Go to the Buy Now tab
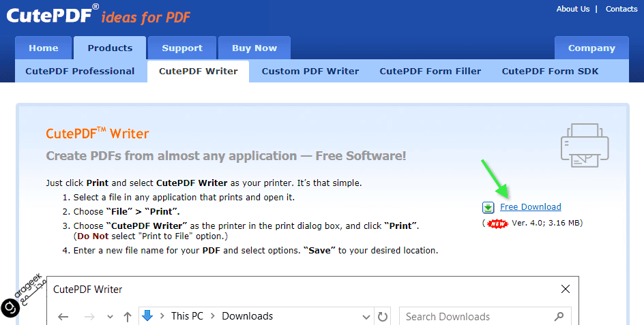644x325 pixels. click(x=254, y=48)
